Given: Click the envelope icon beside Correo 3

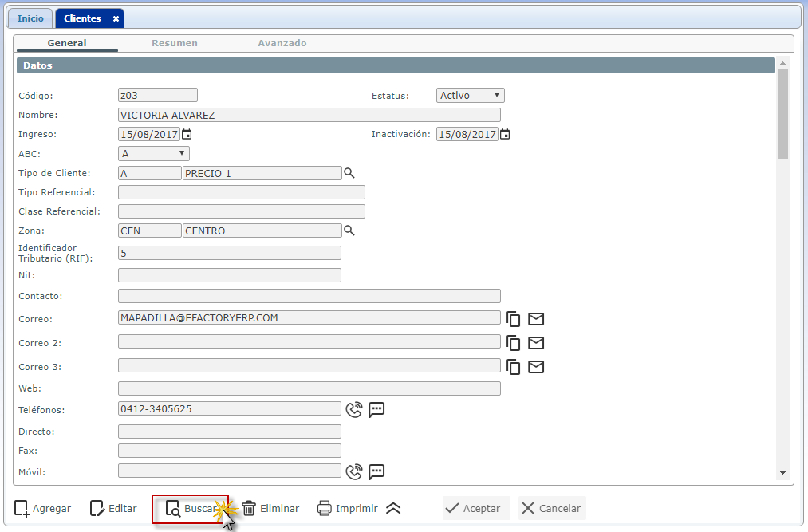Looking at the screenshot, I should pyautogui.click(x=536, y=367).
